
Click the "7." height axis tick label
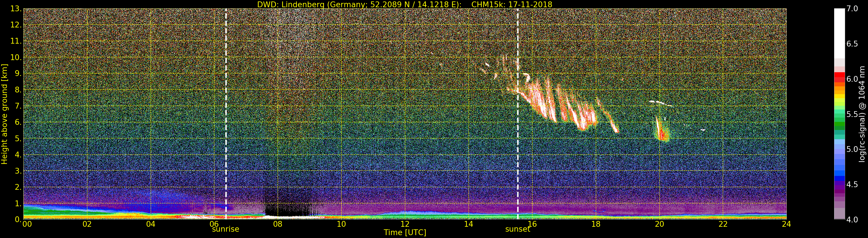point(18,106)
